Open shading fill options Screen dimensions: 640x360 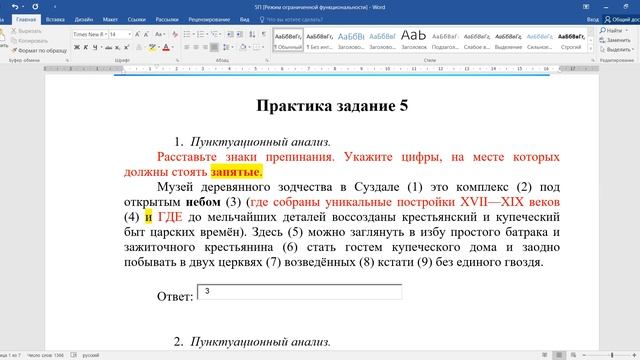(x=244, y=48)
